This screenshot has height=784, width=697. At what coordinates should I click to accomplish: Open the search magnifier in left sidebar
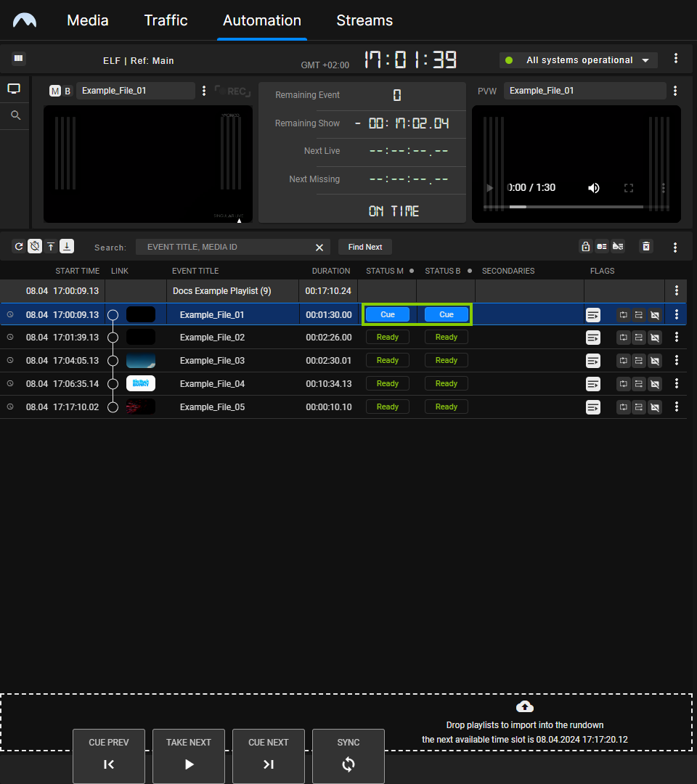tap(15, 115)
